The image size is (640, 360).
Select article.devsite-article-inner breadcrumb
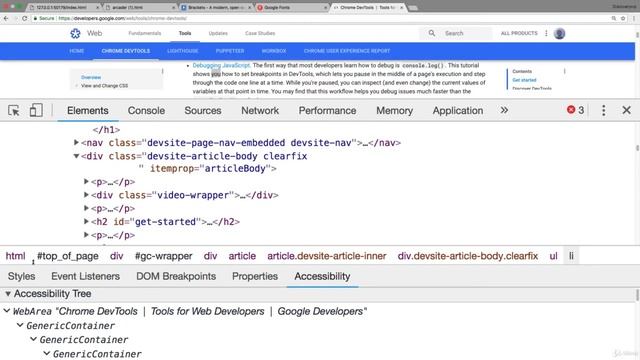[x=327, y=256]
